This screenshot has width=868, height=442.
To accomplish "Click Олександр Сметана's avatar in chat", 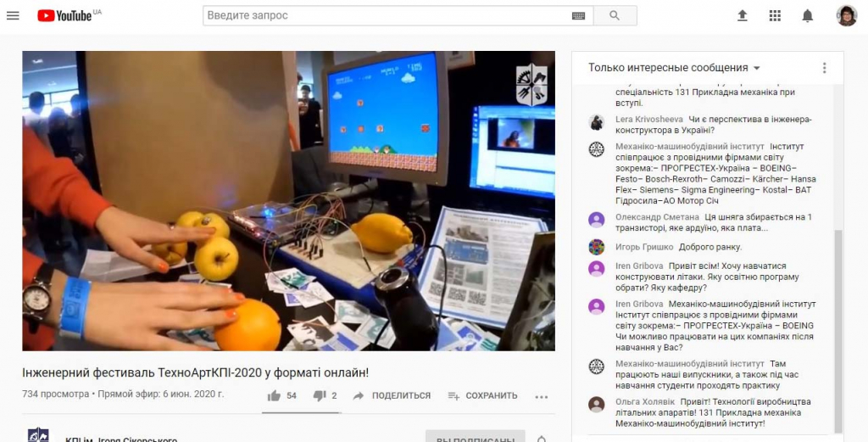I will pos(596,220).
